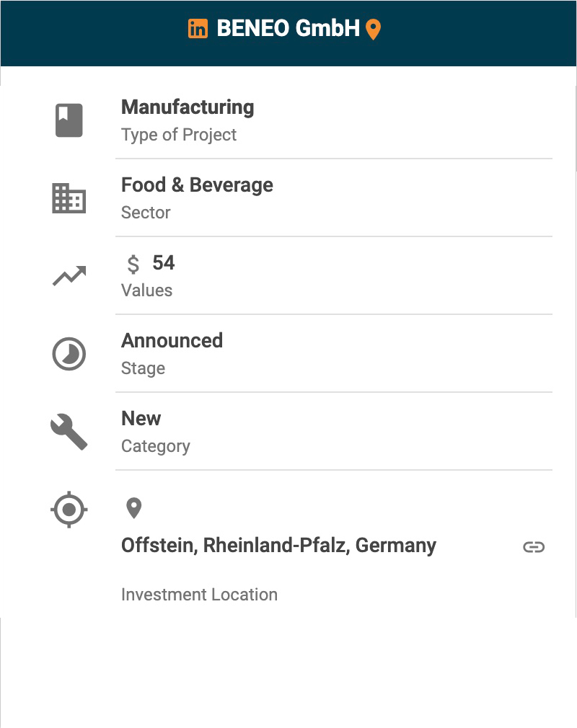
Task: Click the wrench icon beside Category
Action: click(69, 432)
